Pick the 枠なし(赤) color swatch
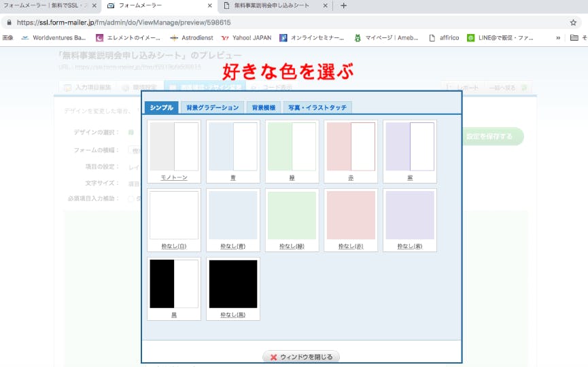Screen dimensions: 588x367 tap(351, 215)
